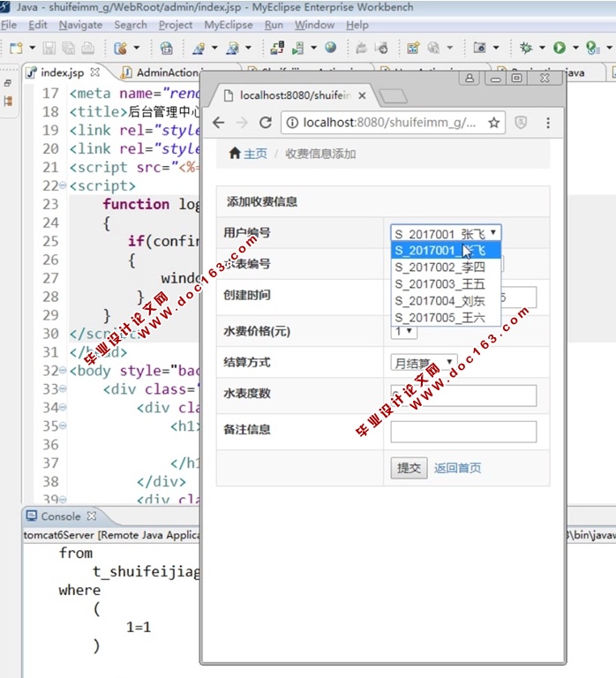The width and height of the screenshot is (616, 678).
Task: Open dropdown arrow next to deploy icon
Action: (x=314, y=48)
